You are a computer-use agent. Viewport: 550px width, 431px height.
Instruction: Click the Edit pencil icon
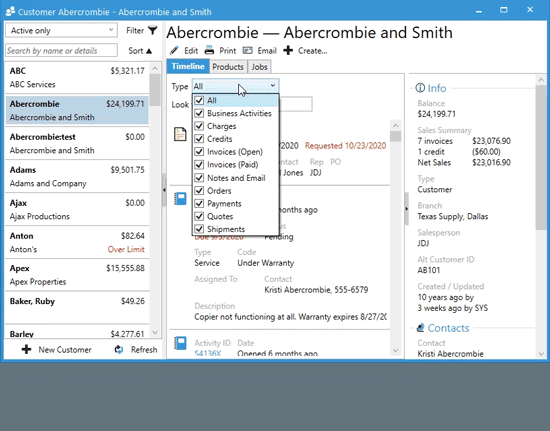174,51
